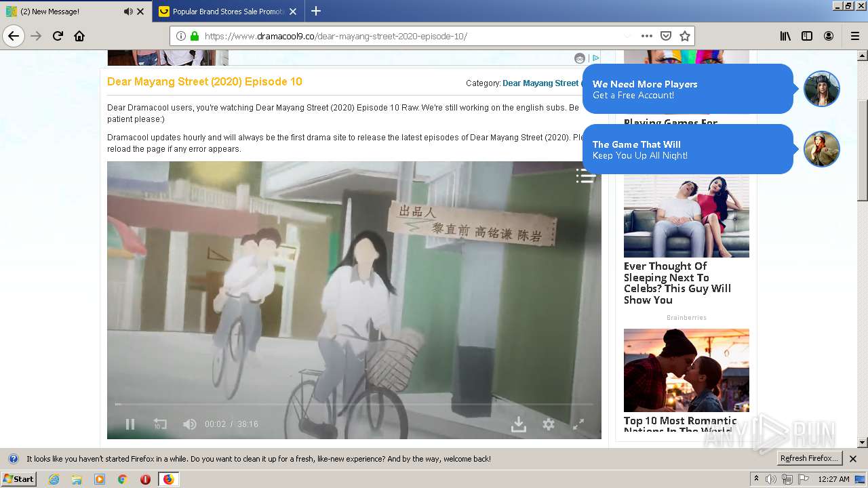This screenshot has width=868, height=488.
Task: Open couple-on-sofa ad thumbnail
Action: 686,216
